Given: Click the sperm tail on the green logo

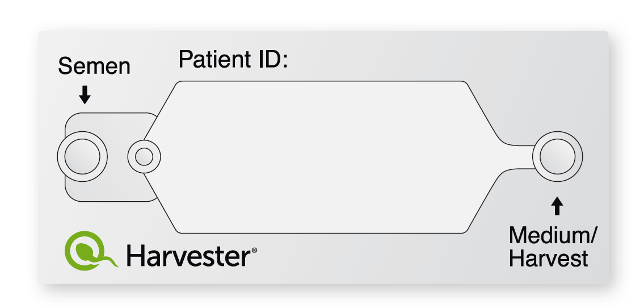Looking at the screenshot, I should point(107,261).
